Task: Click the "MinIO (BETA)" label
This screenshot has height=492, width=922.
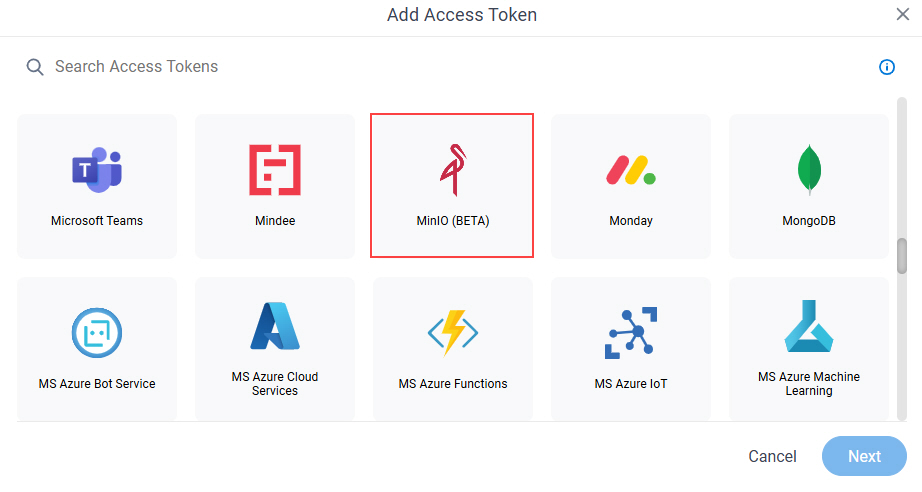Action: 453,221
